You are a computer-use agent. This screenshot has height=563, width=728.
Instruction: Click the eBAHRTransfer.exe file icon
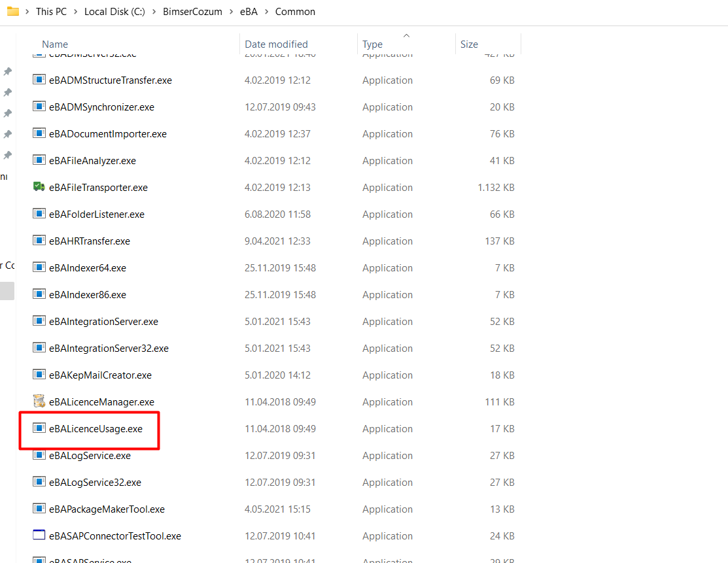39,241
